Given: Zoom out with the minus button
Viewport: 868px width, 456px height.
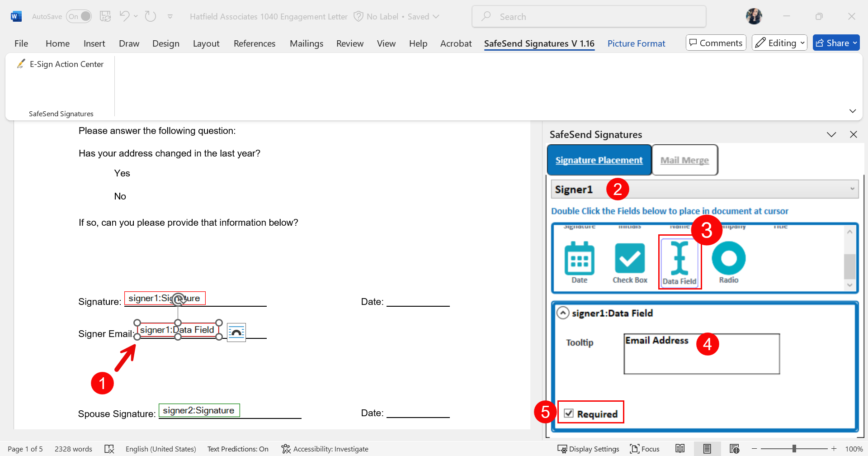Looking at the screenshot, I should click(x=754, y=449).
